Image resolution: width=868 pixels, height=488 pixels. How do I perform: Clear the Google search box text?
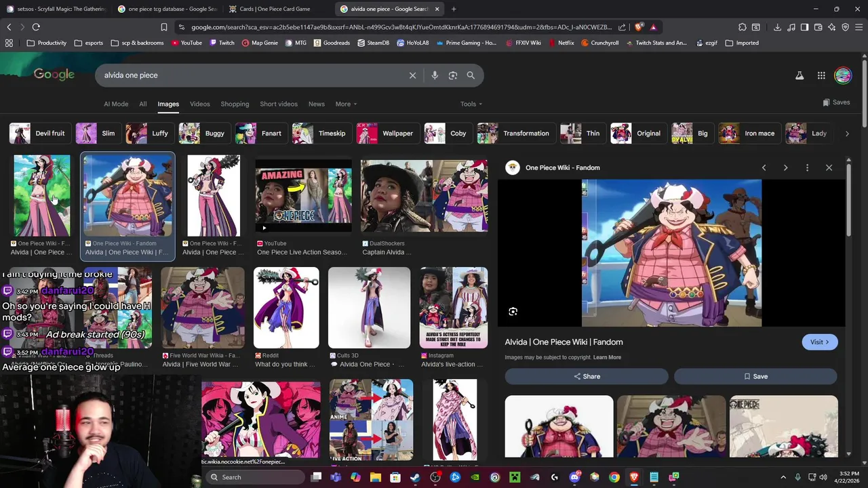coord(412,75)
